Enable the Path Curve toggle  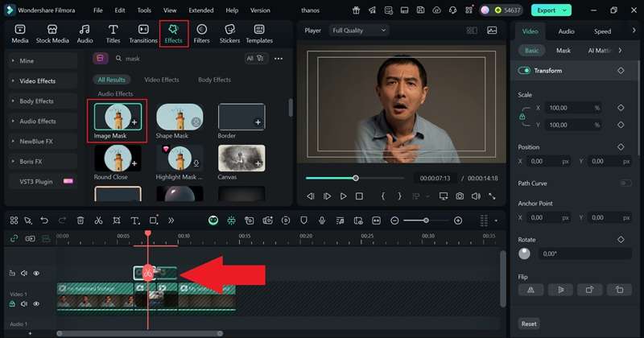point(625,183)
